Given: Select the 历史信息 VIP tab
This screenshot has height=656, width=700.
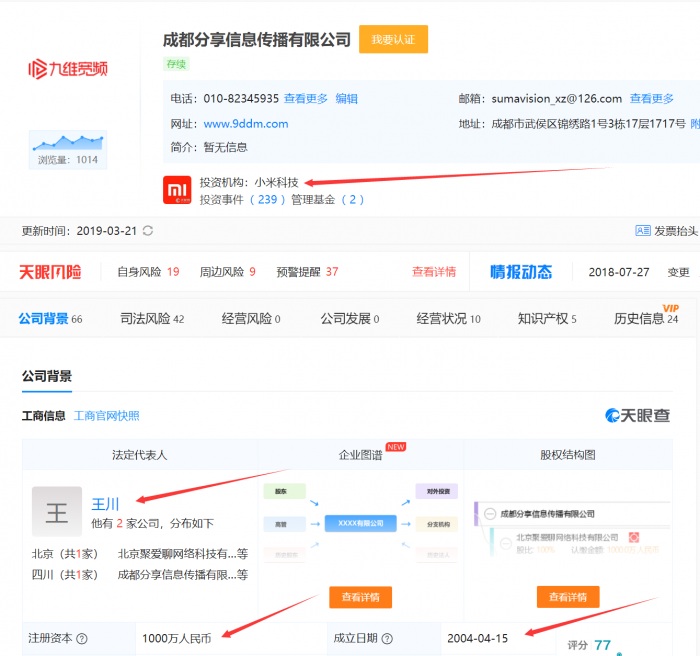Looking at the screenshot, I should pos(646,318).
